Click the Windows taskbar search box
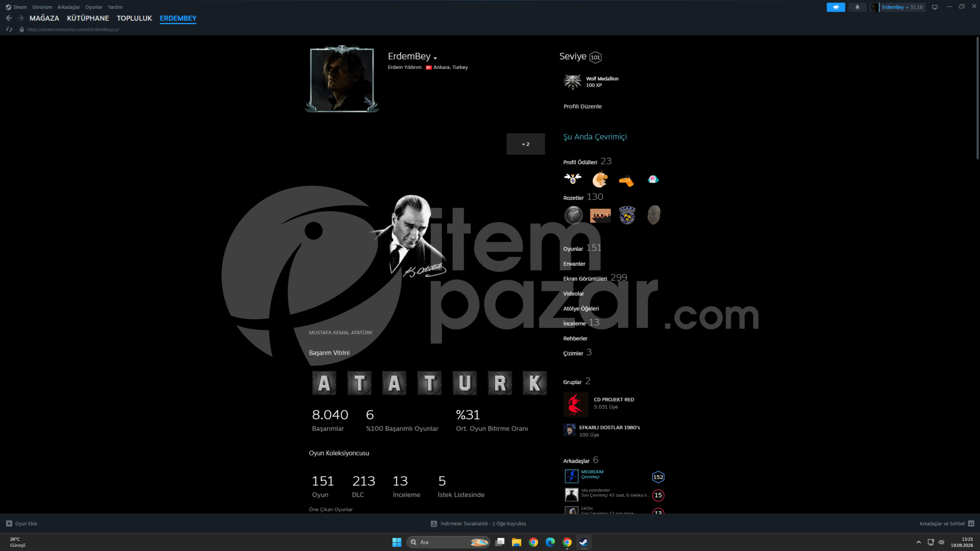This screenshot has height=551, width=980. click(x=448, y=542)
